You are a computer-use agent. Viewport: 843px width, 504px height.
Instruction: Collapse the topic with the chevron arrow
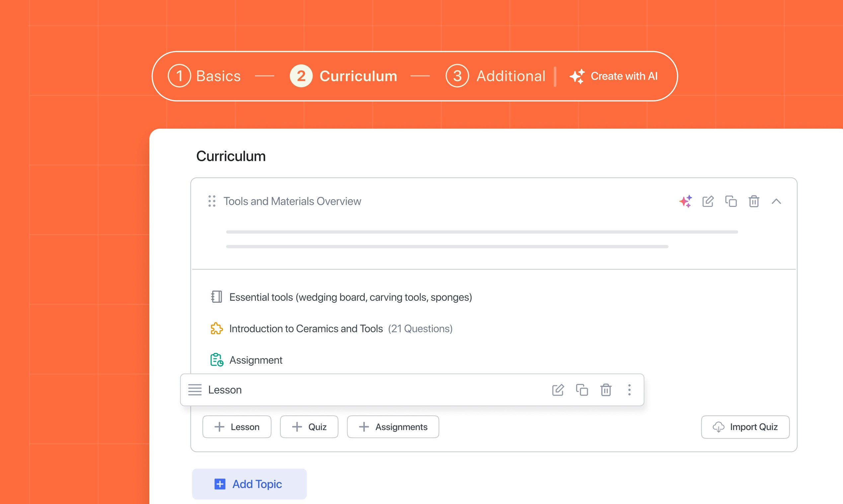click(x=776, y=201)
